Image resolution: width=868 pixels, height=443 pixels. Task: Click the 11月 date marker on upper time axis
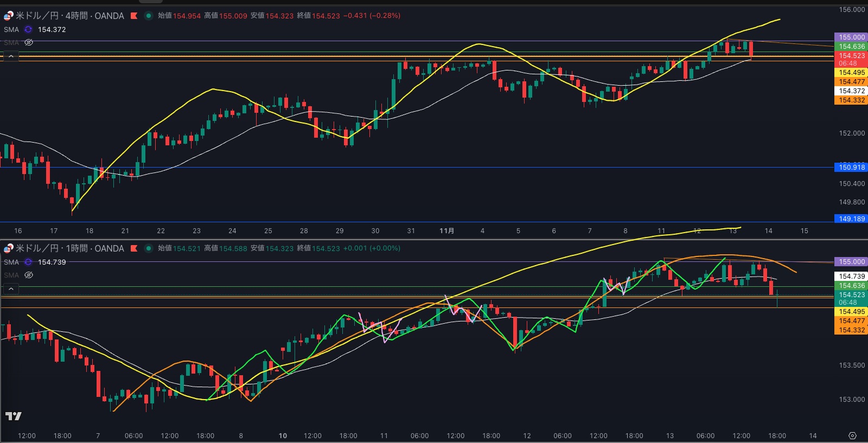pyautogui.click(x=446, y=231)
